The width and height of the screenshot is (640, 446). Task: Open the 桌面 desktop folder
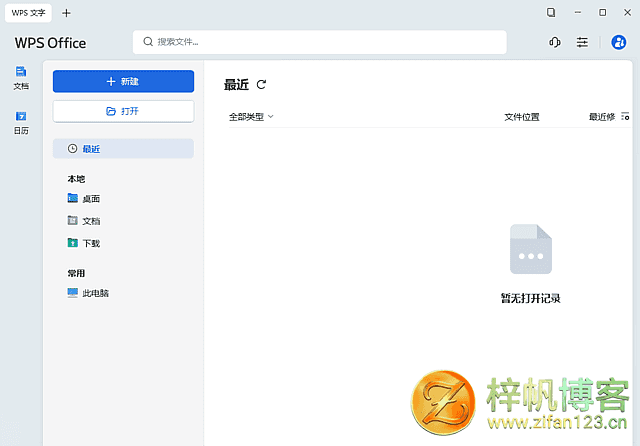[x=84, y=199]
